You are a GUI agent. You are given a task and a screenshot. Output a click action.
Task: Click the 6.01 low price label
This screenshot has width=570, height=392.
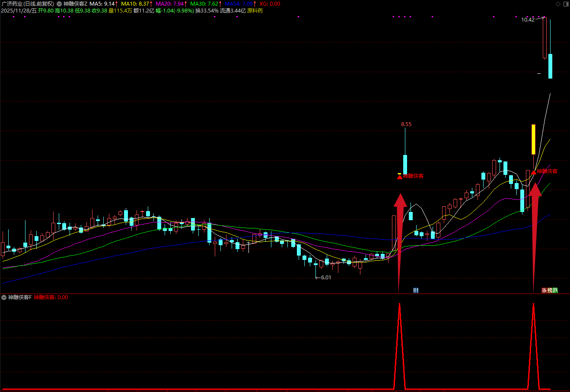pyautogui.click(x=326, y=278)
